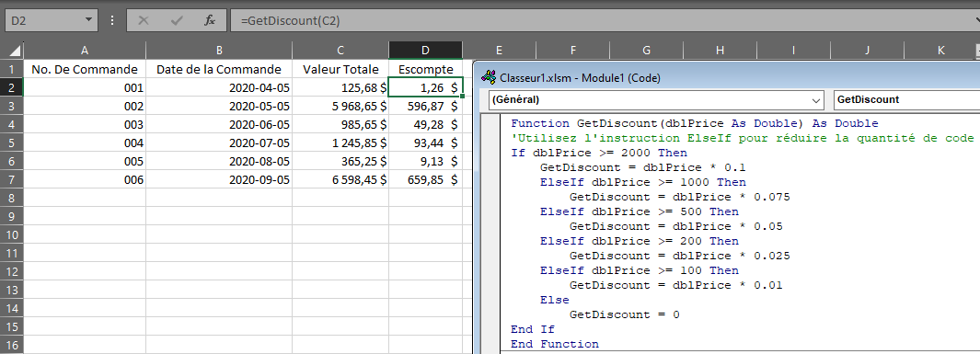Click the formula bar options dots handle
This screenshot has height=354, width=980.
112,20
